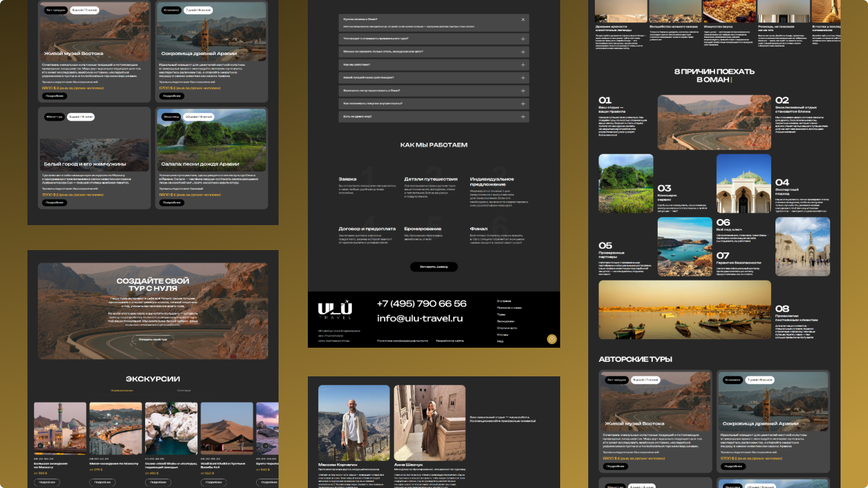Image resolution: width=868 pixels, height=488 pixels.
Task: Open the Wadi Shab oasis excursion photo
Action: [x=171, y=428]
